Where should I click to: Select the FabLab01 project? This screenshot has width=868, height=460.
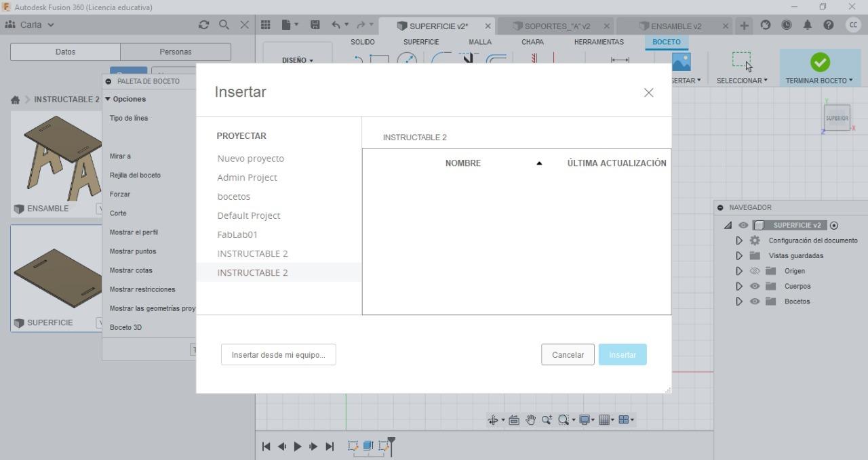pos(237,234)
